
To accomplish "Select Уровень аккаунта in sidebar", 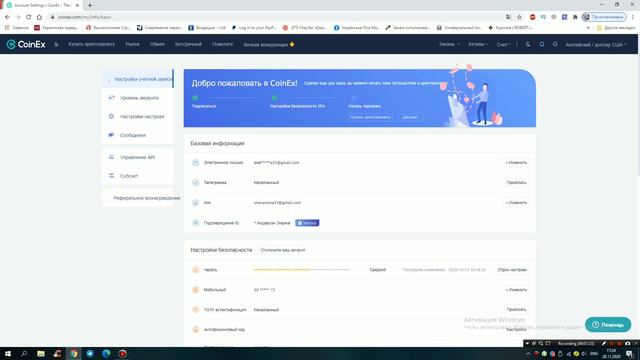I will point(138,98).
